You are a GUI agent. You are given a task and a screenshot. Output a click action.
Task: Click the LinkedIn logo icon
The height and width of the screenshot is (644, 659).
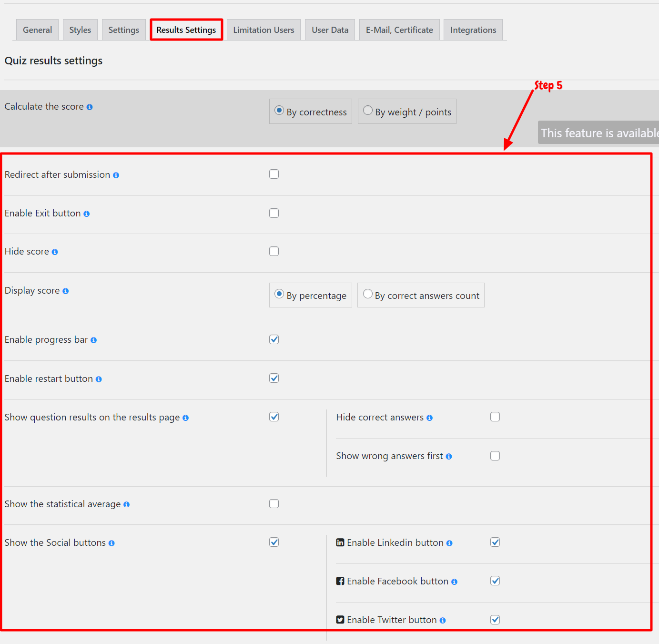pos(340,542)
